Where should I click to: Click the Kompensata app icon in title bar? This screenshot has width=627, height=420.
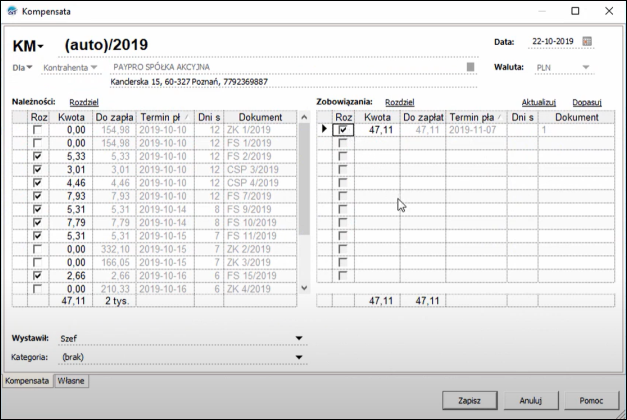12,11
